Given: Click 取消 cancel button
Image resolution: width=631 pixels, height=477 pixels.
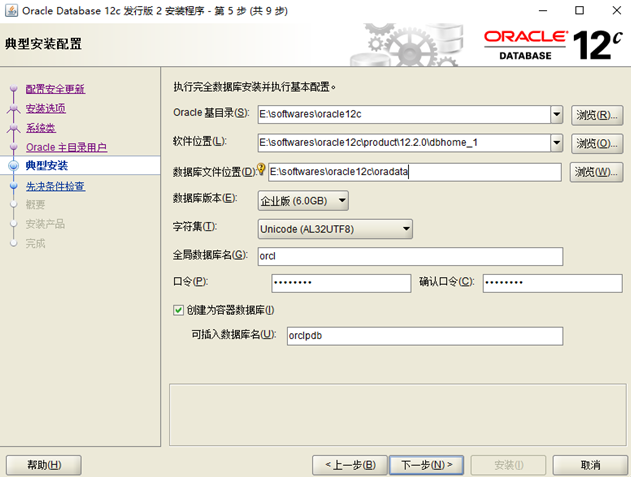Looking at the screenshot, I should 590,465.
